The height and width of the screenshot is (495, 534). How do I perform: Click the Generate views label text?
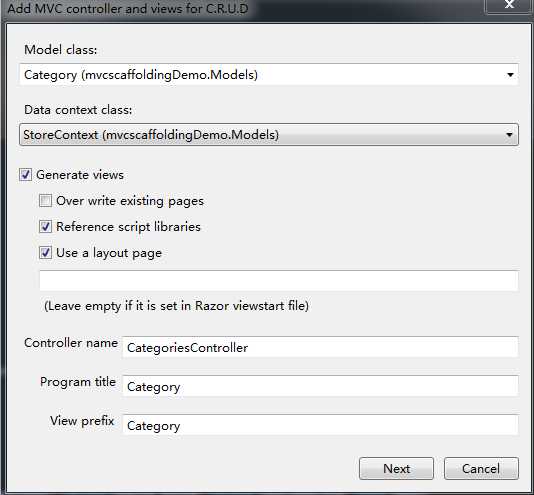click(x=80, y=175)
